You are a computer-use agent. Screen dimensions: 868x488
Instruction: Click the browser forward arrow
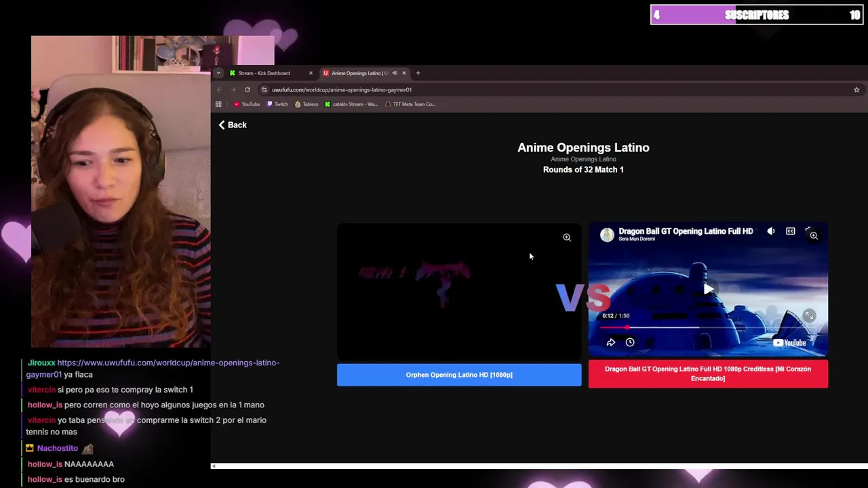click(233, 89)
